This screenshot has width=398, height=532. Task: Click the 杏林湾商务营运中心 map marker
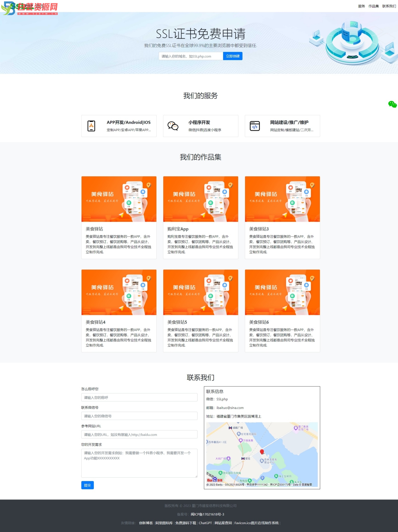[x=262, y=461]
